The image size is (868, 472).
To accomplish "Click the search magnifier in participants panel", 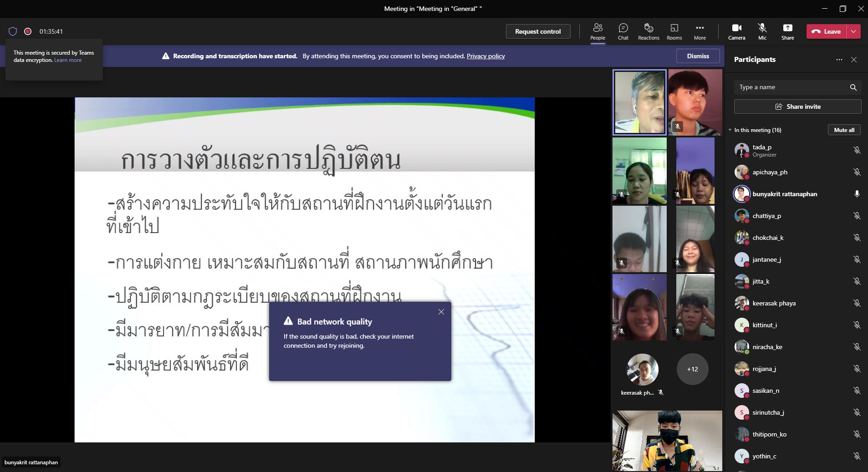I will (x=853, y=87).
